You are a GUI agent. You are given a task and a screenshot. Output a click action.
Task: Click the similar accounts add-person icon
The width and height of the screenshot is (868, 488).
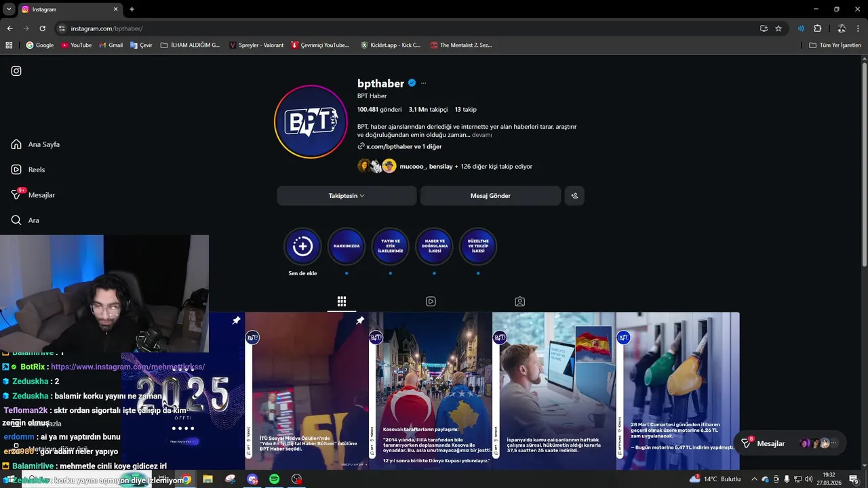click(574, 195)
